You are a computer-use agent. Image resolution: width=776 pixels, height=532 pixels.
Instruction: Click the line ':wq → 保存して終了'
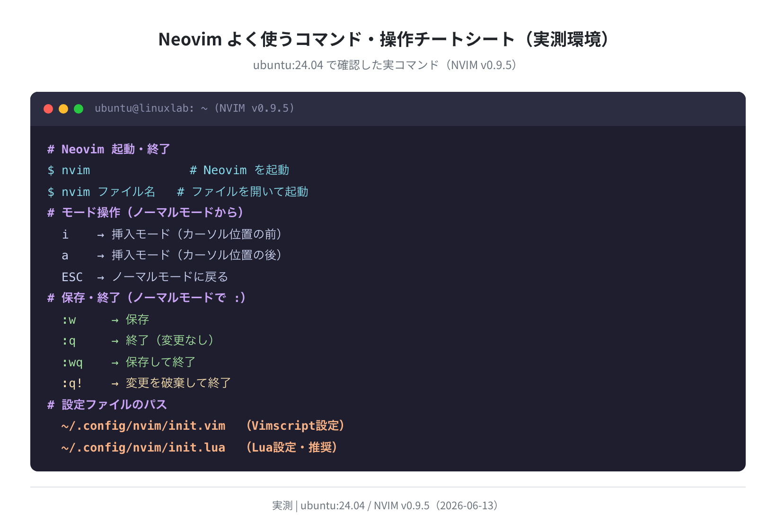129,362
